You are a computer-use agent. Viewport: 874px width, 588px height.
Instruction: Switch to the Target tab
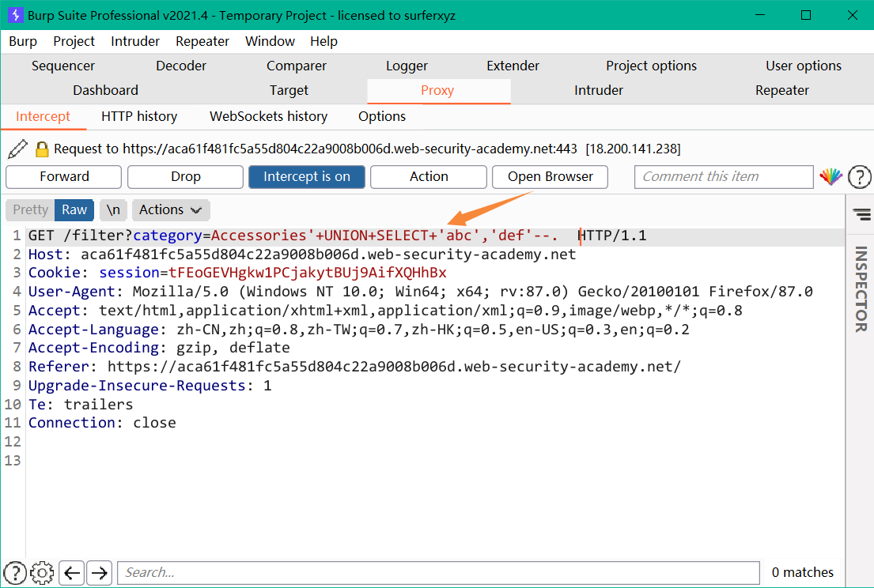[289, 90]
